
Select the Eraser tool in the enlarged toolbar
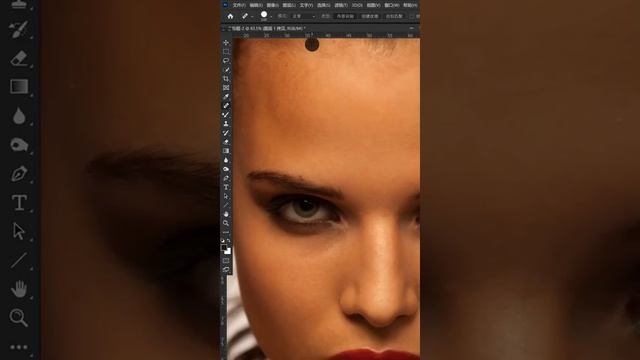coord(19,58)
